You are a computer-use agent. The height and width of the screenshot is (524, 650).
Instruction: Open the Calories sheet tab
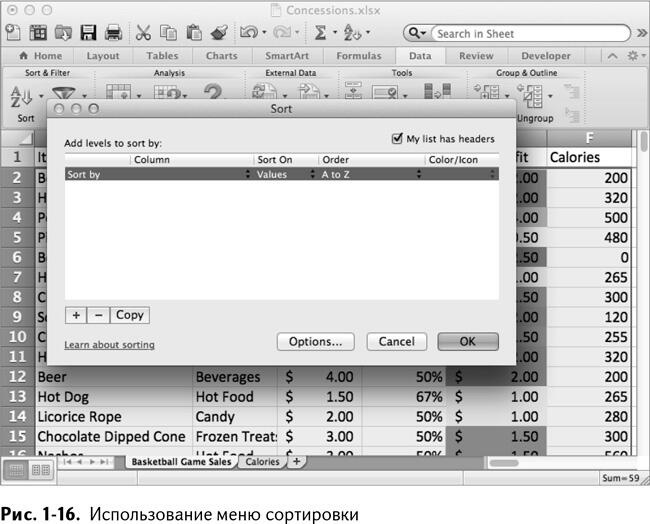[x=262, y=462]
